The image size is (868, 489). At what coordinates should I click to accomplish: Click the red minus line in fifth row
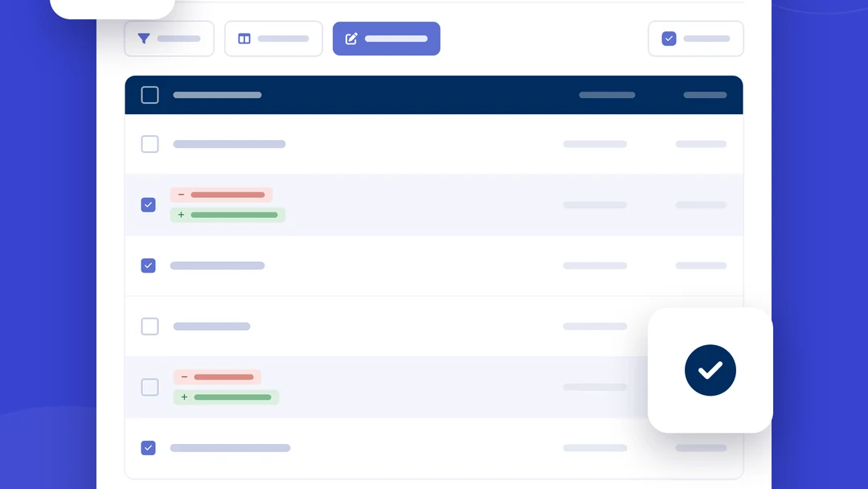click(x=217, y=377)
